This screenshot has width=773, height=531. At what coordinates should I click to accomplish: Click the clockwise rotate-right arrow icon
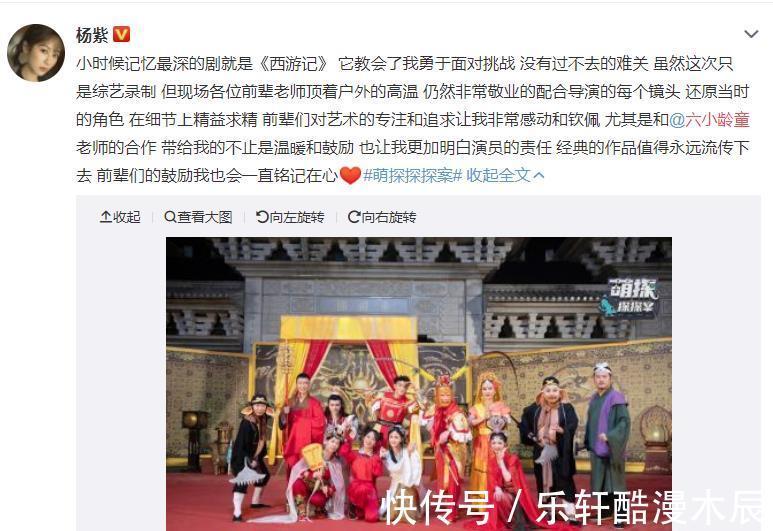[x=354, y=217]
